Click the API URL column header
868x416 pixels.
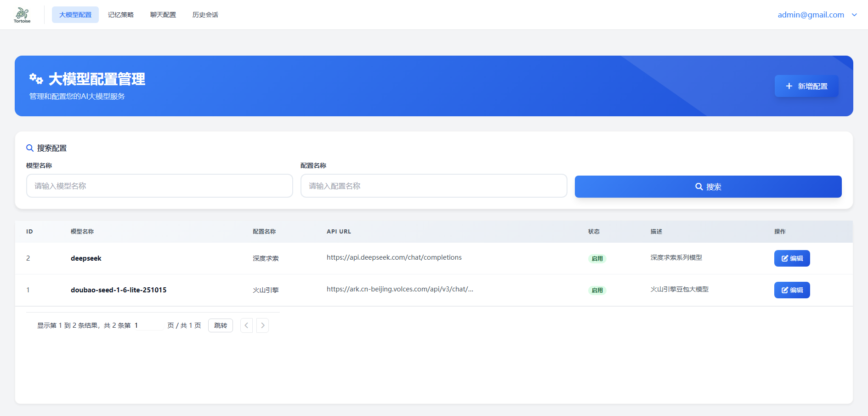339,232
